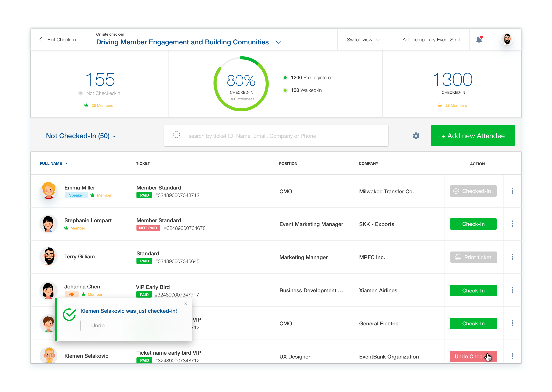
Task: Click the user profile avatar
Action: pyautogui.click(x=507, y=39)
